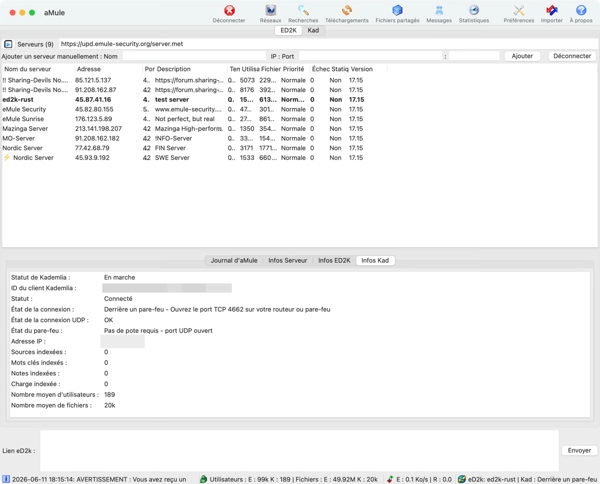Sort by Priorité column header

[x=293, y=69]
